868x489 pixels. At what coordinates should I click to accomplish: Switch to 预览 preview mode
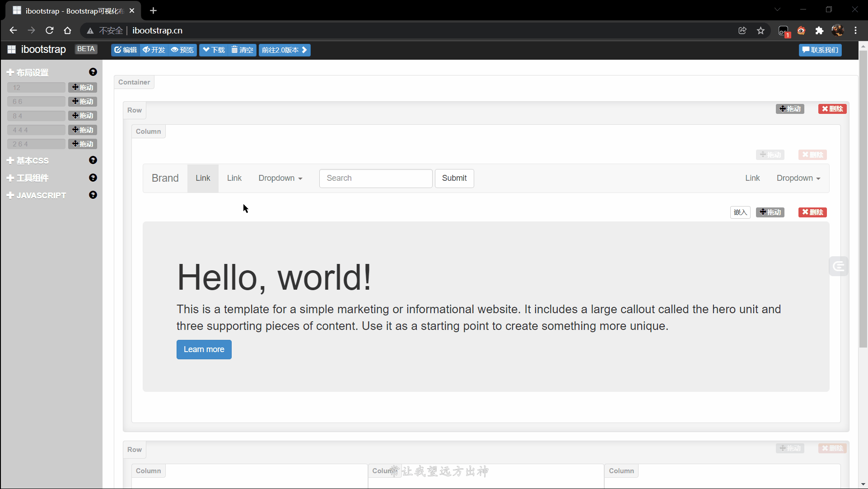(x=182, y=50)
